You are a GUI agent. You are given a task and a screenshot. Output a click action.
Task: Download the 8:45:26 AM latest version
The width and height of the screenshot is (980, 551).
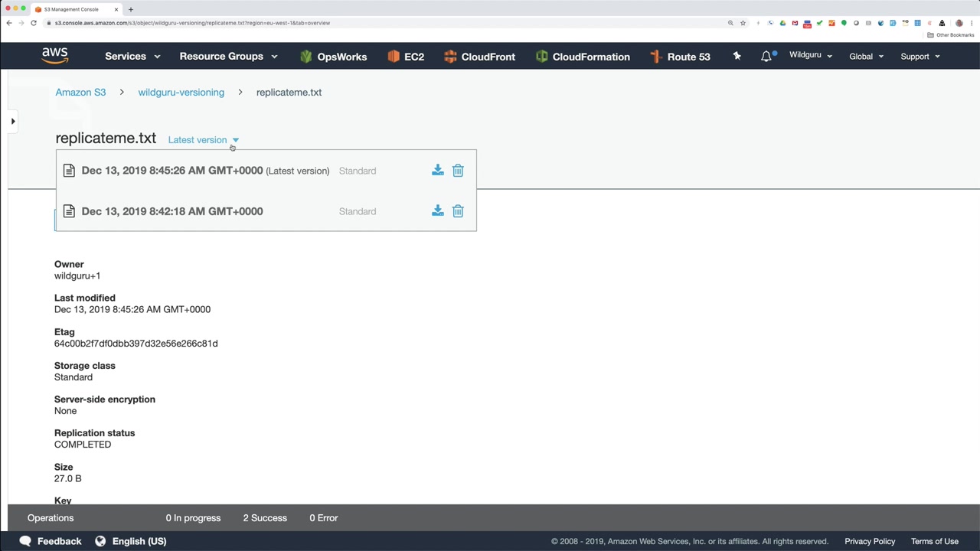437,170
